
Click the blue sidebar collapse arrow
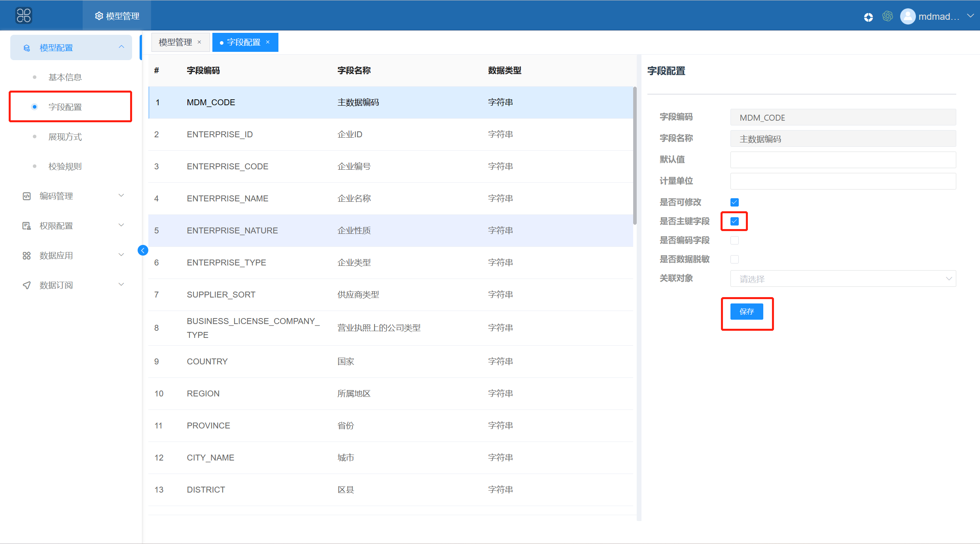coord(143,250)
